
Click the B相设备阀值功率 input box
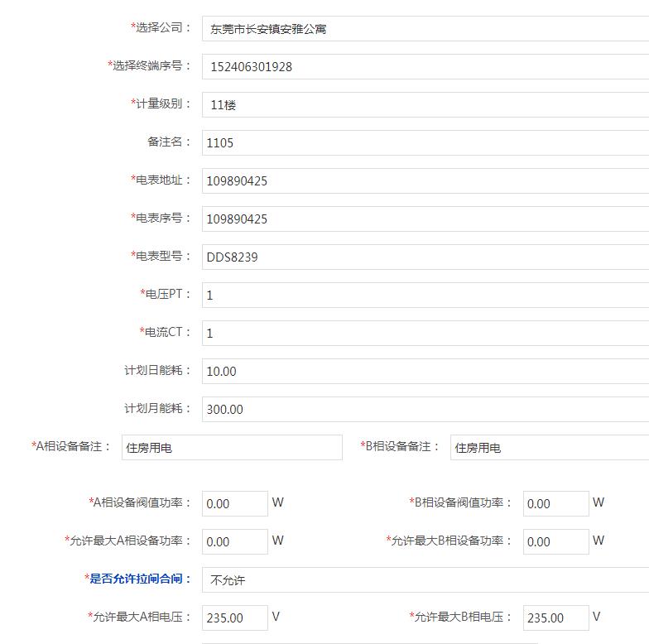[x=555, y=503]
